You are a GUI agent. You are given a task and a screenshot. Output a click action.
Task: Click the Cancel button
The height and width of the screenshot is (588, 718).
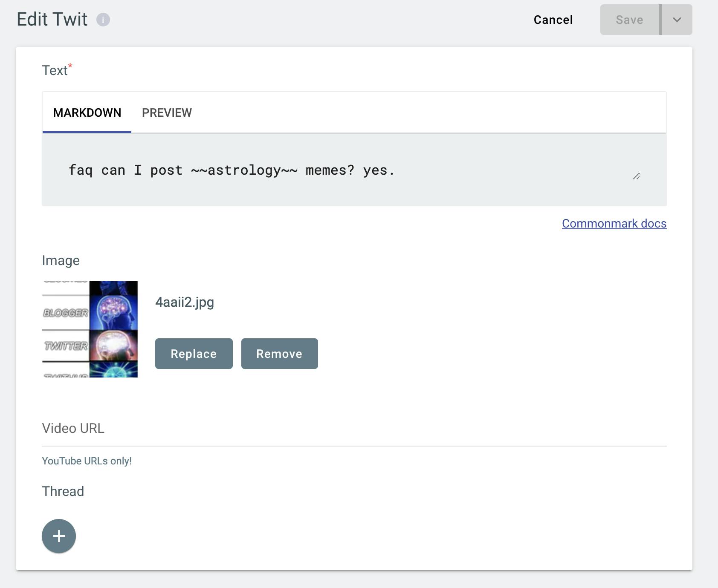(x=553, y=20)
